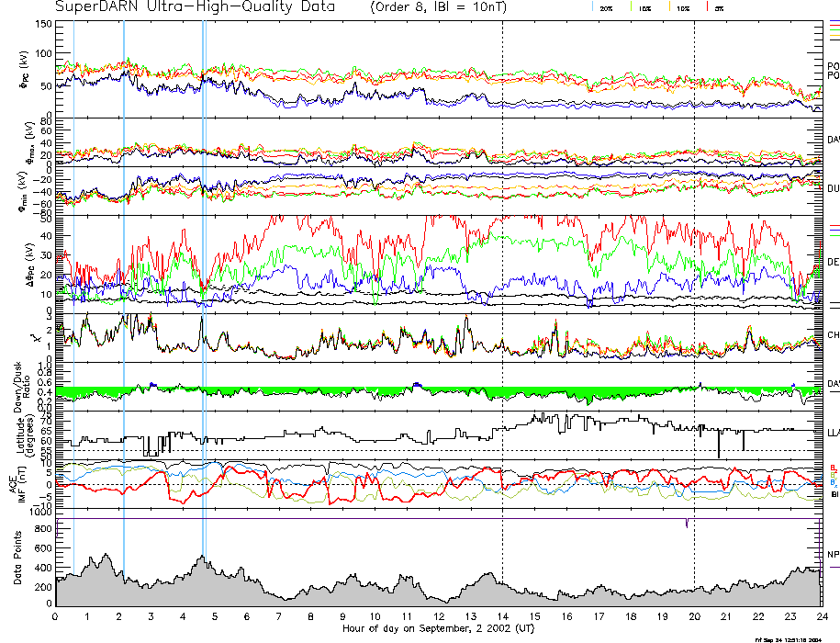
Task: Click the SuperDARN Ultra-High-Quality Data title
Action: [192, 7]
